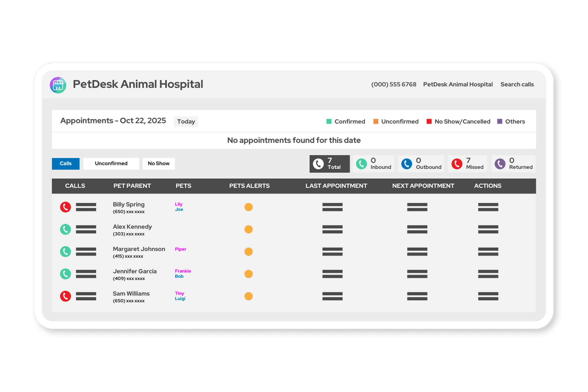Click the Search calls field
The width and height of the screenshot is (588, 392).
pos(517,85)
